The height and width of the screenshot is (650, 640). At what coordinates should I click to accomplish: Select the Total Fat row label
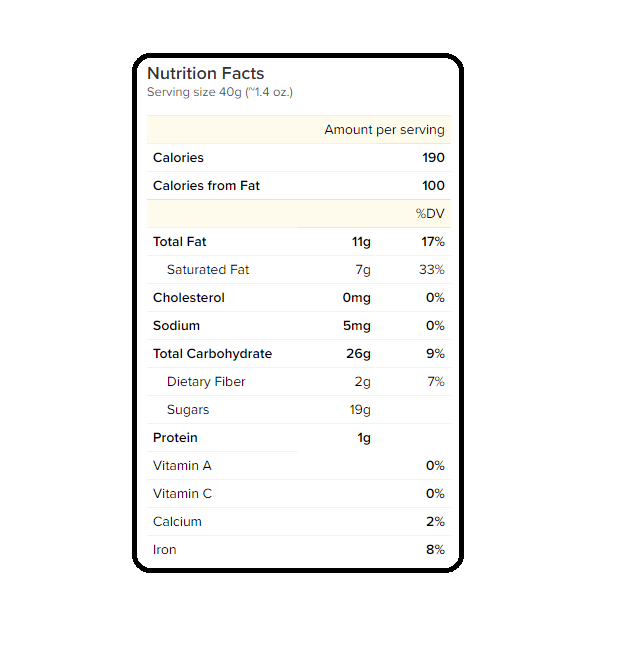[x=180, y=242]
